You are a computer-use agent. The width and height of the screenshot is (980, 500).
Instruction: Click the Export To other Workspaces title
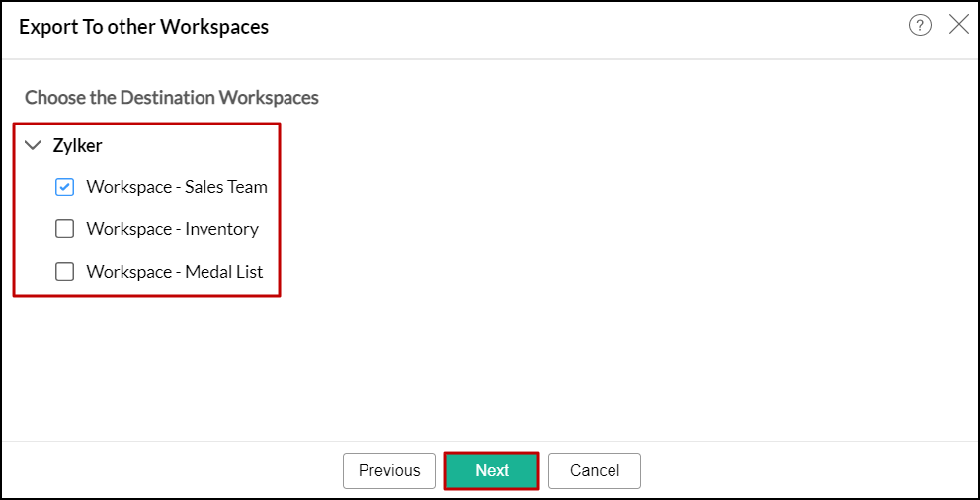pyautogui.click(x=144, y=27)
